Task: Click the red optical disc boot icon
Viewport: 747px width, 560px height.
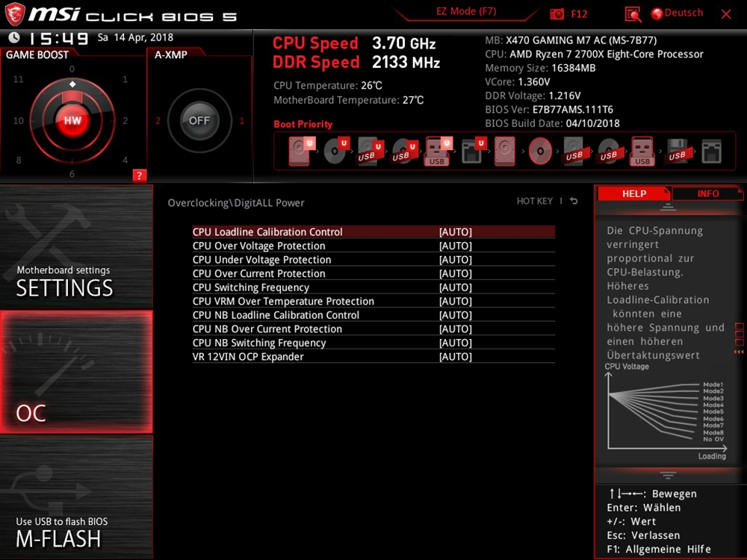Action: point(540,151)
